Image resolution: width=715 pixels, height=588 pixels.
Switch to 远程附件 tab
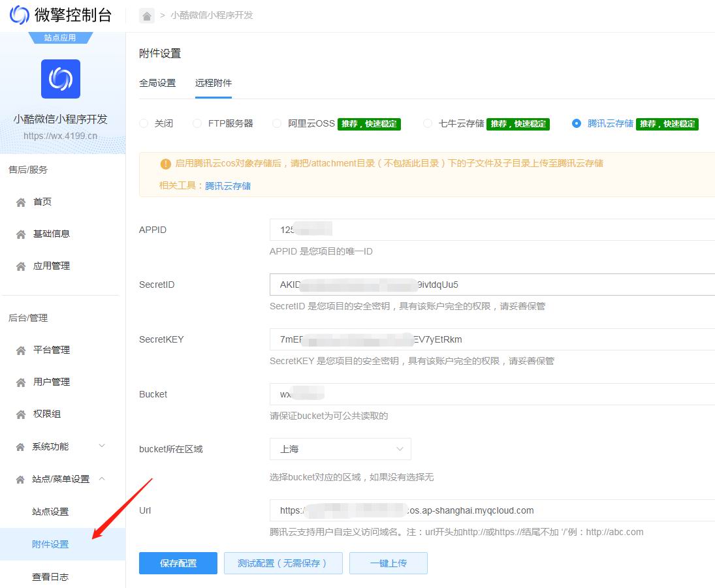tap(214, 83)
